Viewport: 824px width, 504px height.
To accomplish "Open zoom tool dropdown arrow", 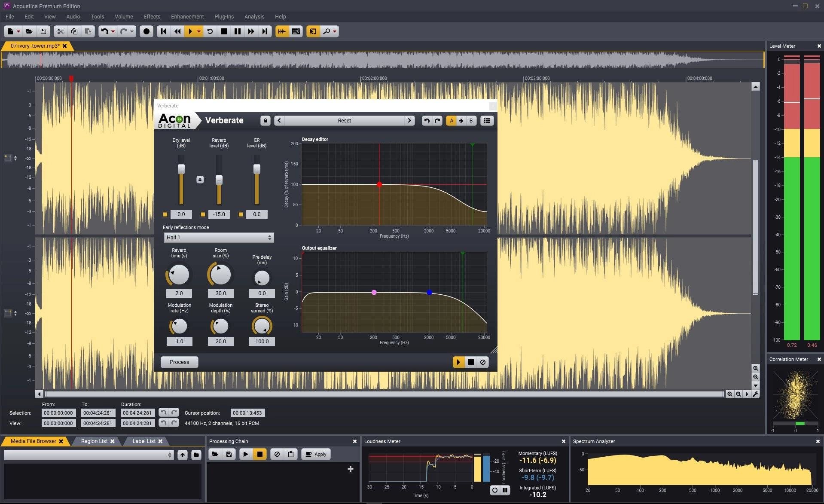I will [335, 31].
